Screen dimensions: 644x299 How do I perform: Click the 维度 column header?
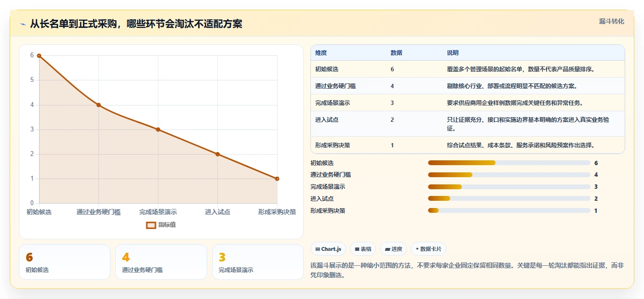pyautogui.click(x=321, y=53)
